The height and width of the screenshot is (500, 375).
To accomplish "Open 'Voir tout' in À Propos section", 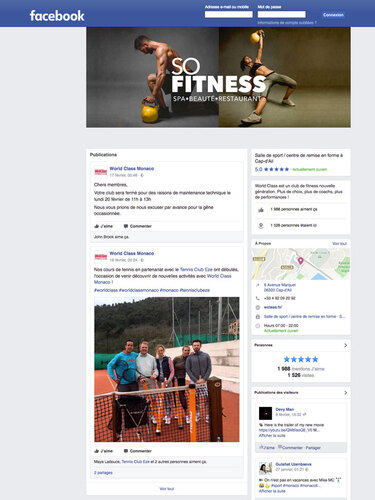I will point(339,244).
